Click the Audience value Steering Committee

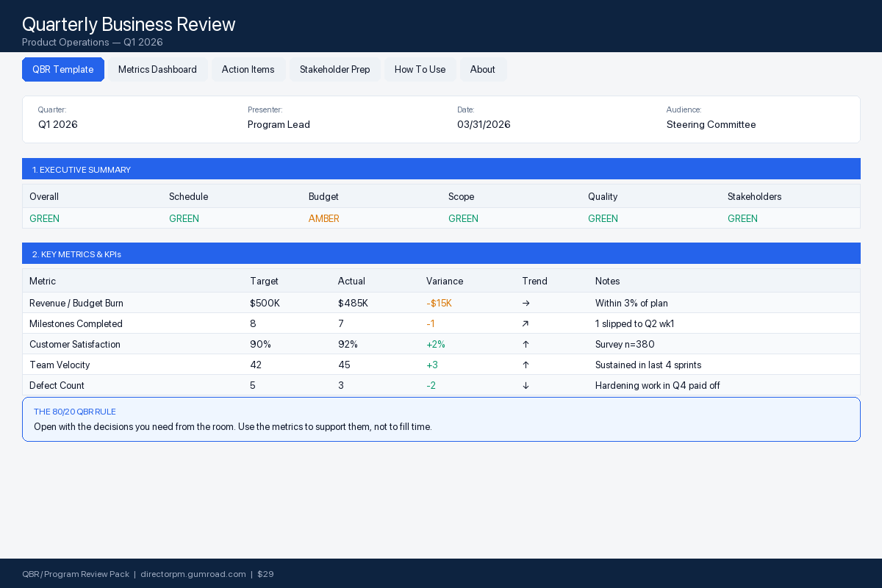click(x=711, y=124)
